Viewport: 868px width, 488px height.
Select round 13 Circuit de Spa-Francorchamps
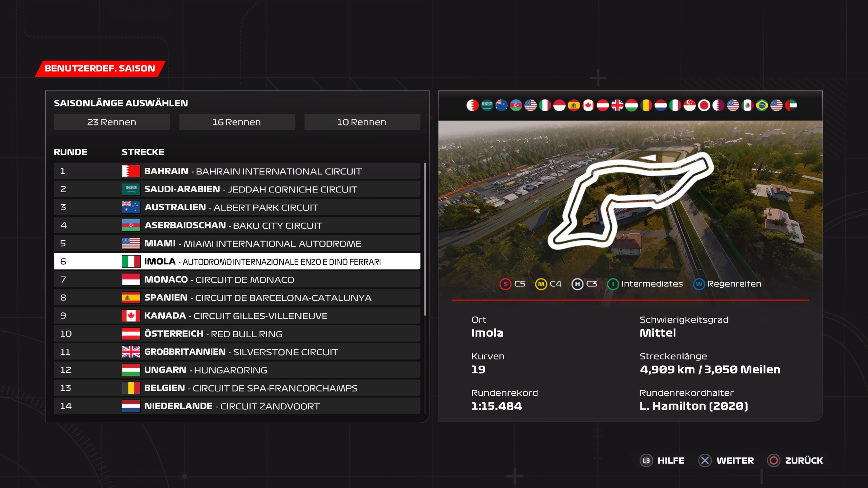point(237,388)
